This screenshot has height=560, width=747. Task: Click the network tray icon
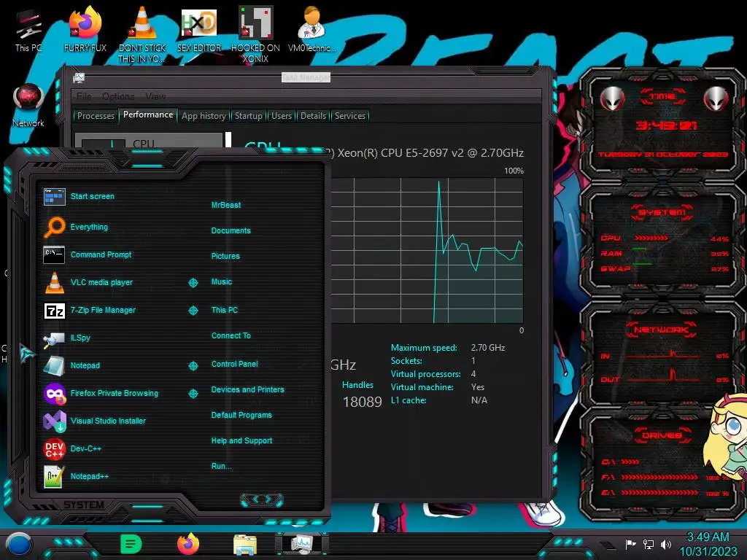649,544
